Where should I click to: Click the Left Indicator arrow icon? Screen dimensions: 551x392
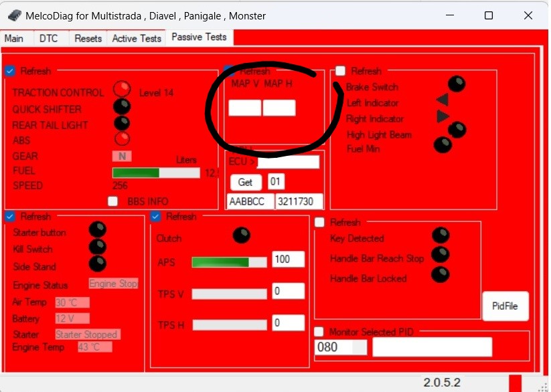point(443,100)
